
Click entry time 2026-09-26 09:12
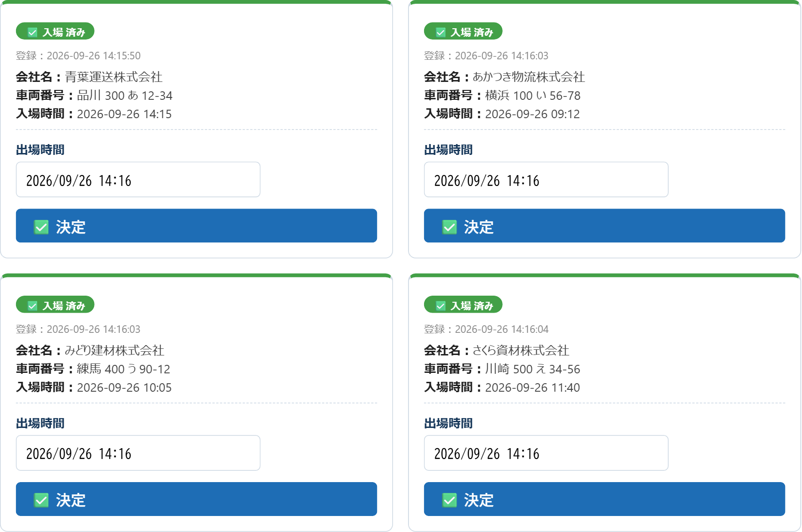pyautogui.click(x=532, y=114)
